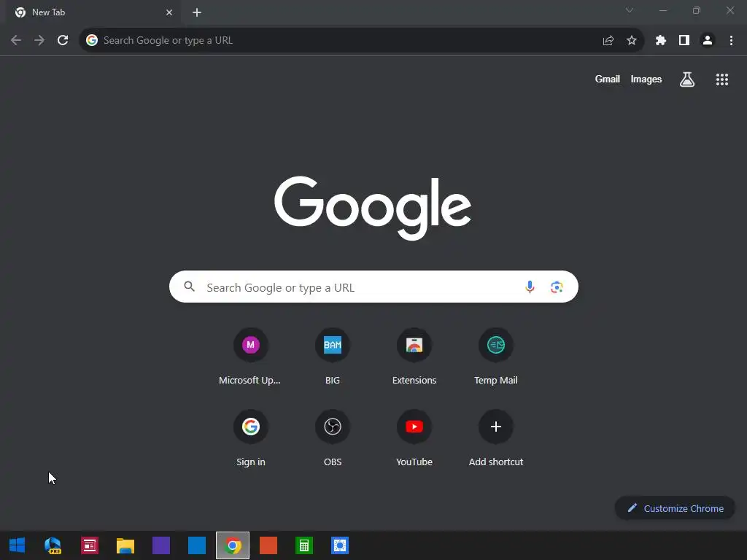Close the New Tab tab
Viewport: 747px width, 560px height.
(x=169, y=12)
